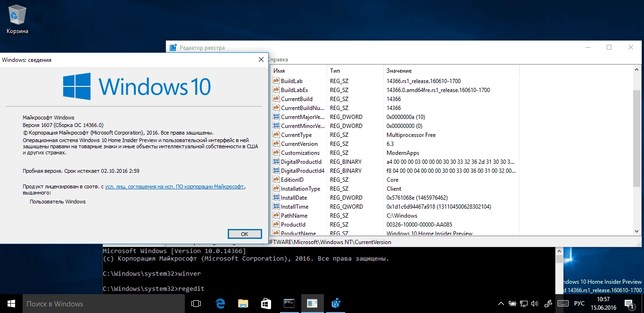This screenshot has width=644, height=313.
Task: Open the Action Center notifications icon
Action: pyautogui.click(x=629, y=304)
